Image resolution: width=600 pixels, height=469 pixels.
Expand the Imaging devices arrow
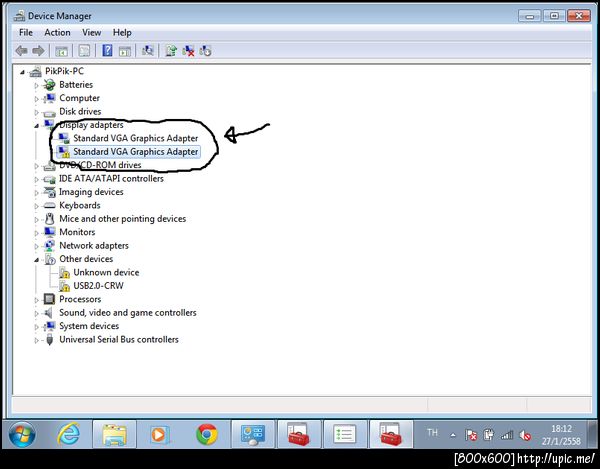coord(36,192)
